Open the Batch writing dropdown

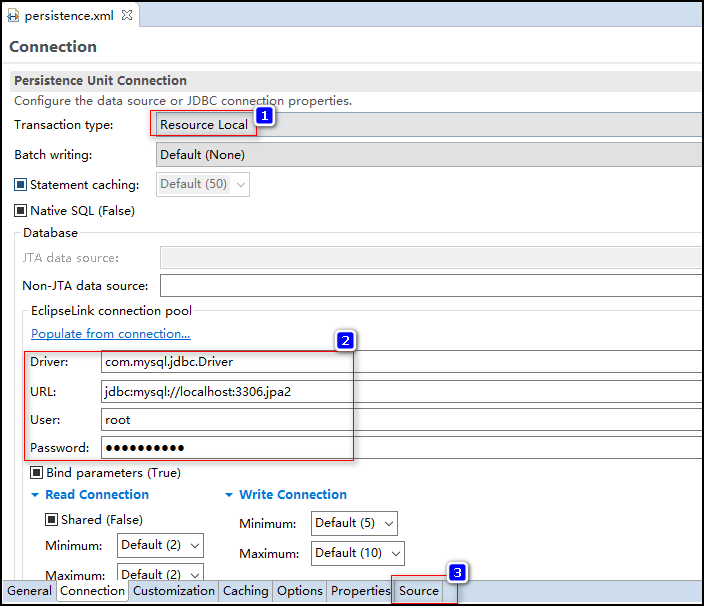pyautogui.click(x=429, y=155)
